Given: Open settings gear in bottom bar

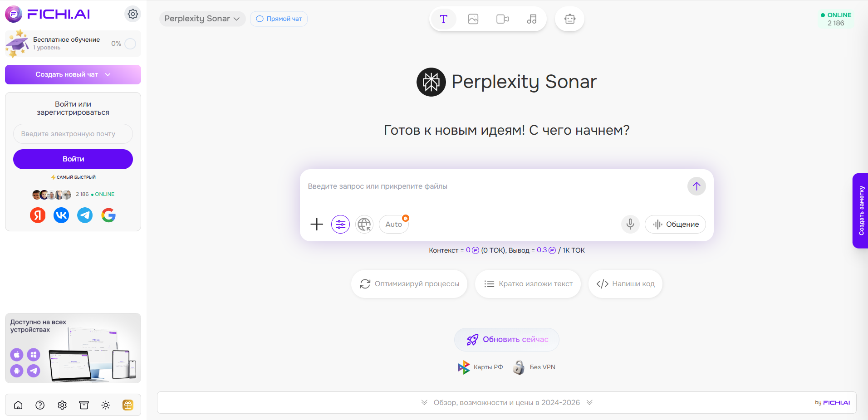Looking at the screenshot, I should click(62, 405).
